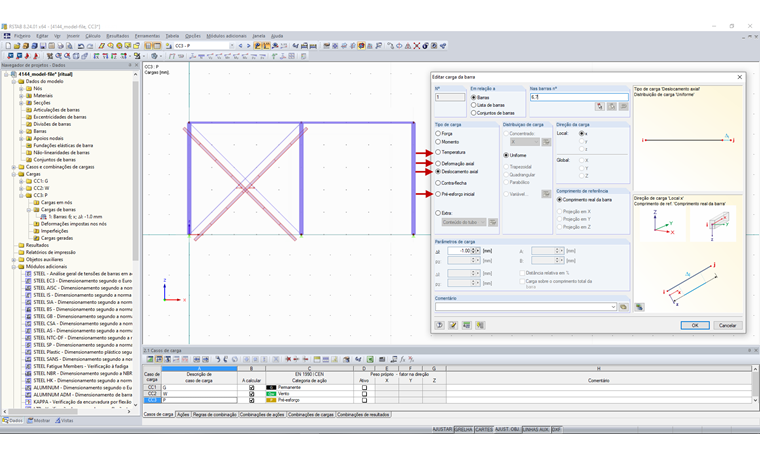Select Conjuntos de barras option
760x456 pixels.
[x=474, y=113]
